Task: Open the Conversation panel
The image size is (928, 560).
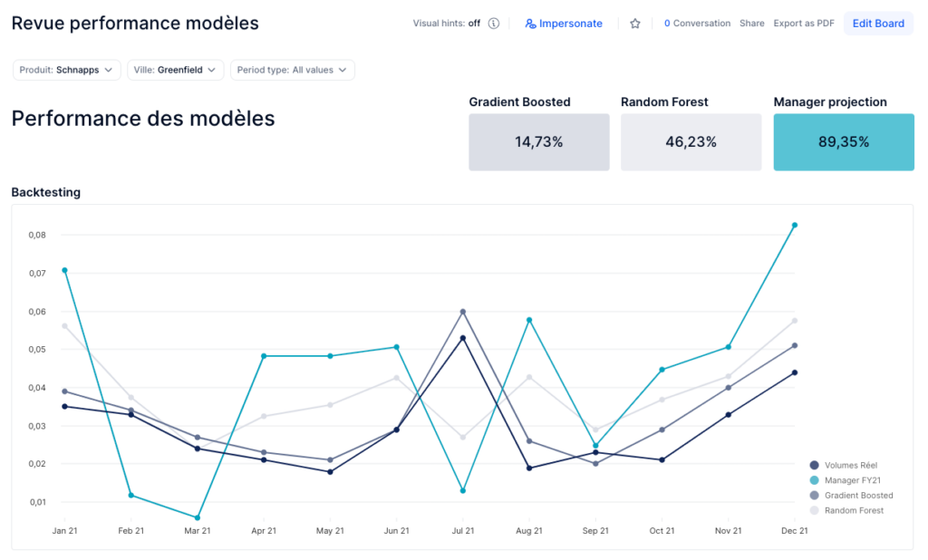Action: (696, 24)
